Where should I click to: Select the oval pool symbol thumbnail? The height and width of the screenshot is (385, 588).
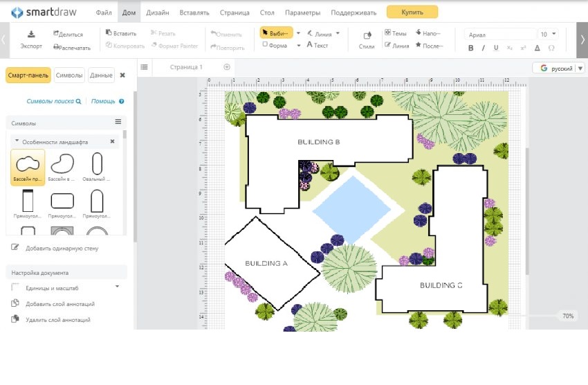98,164
